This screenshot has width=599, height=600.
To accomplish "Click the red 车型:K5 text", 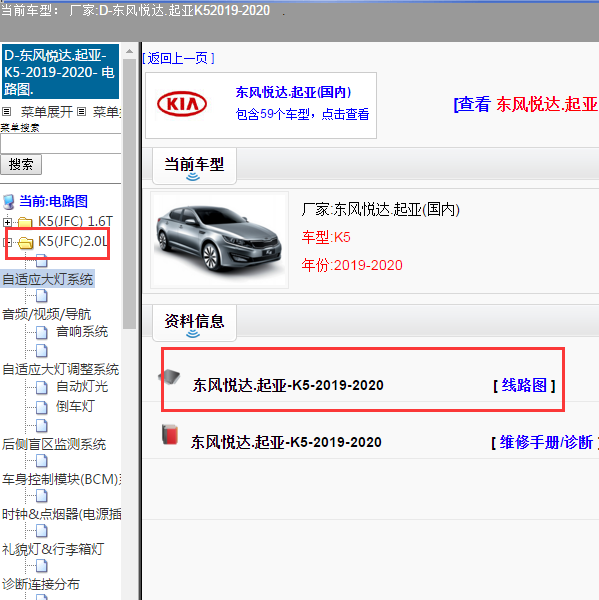I will [326, 238].
